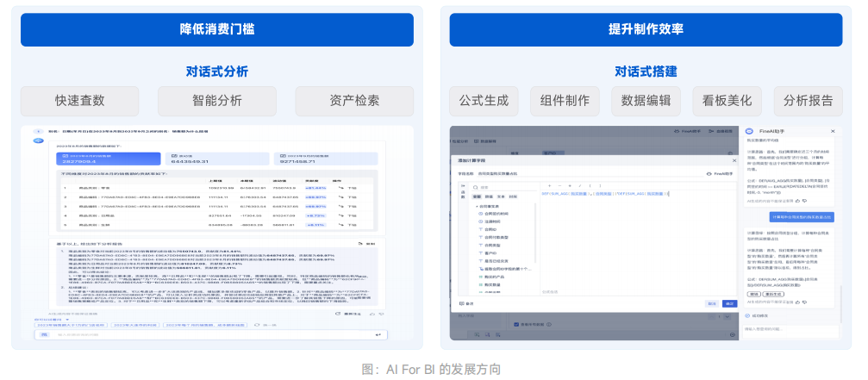This screenshot has height=380, width=868.
Task: Click the 资产检索 feature button
Action: (x=354, y=101)
